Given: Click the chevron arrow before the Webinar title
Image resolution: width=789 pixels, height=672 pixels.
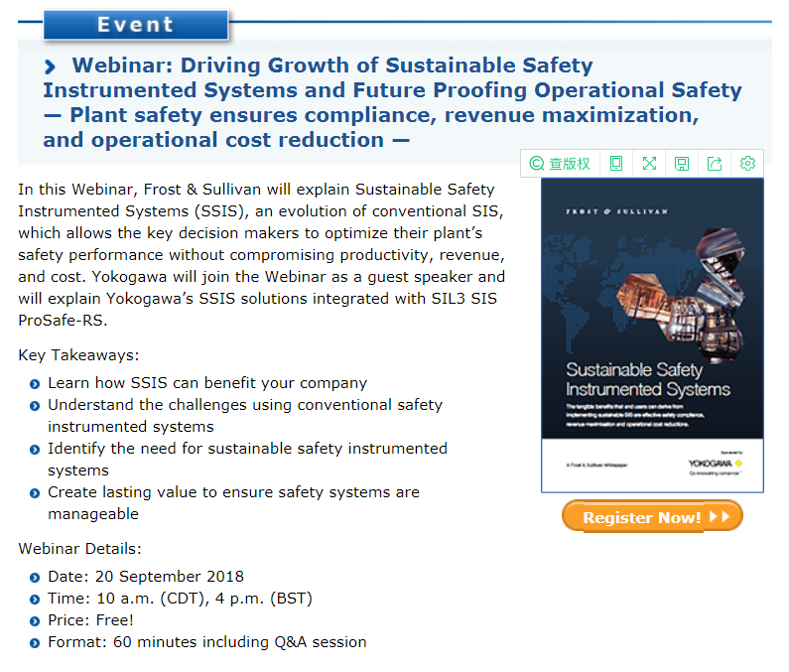Looking at the screenshot, I should click(x=51, y=67).
